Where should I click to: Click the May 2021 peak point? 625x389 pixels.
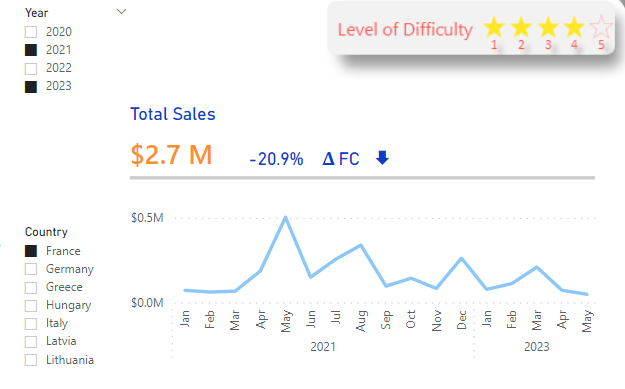tap(285, 217)
